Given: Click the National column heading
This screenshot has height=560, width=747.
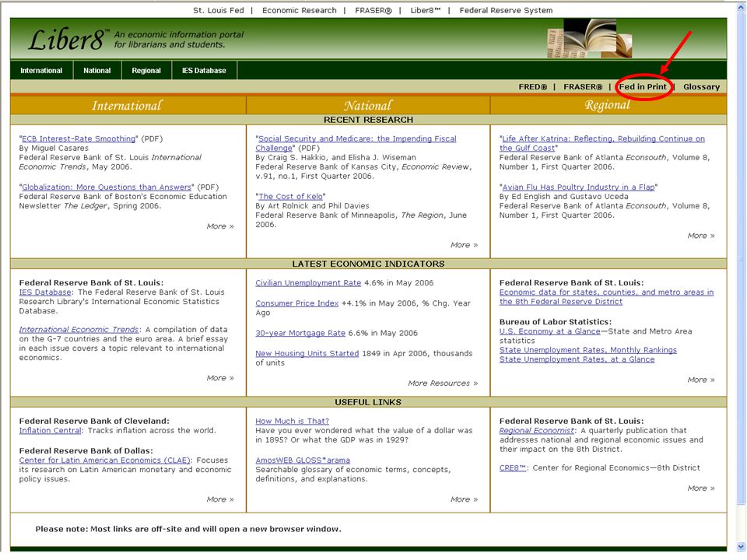Looking at the screenshot, I should (368, 105).
